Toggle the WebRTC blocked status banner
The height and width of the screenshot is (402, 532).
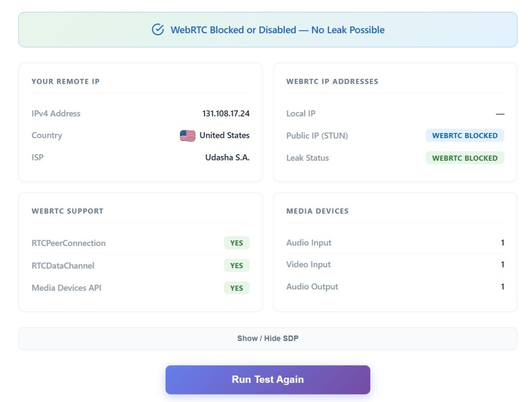(267, 30)
